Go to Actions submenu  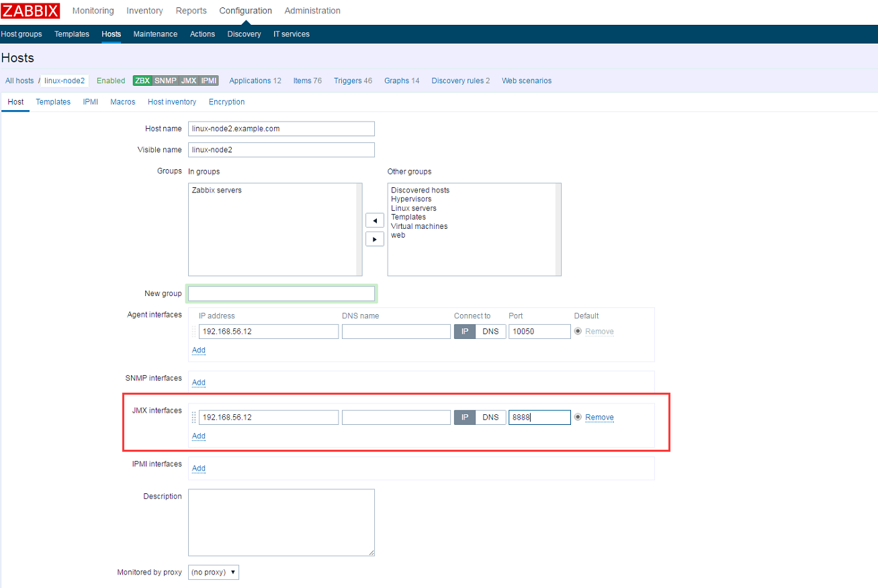202,34
